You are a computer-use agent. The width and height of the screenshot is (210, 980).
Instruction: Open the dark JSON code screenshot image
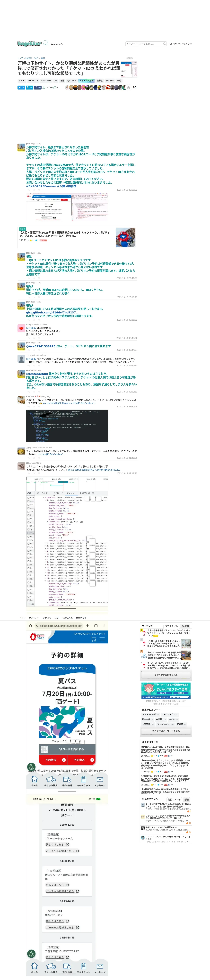pyautogui.click(x=67, y=426)
